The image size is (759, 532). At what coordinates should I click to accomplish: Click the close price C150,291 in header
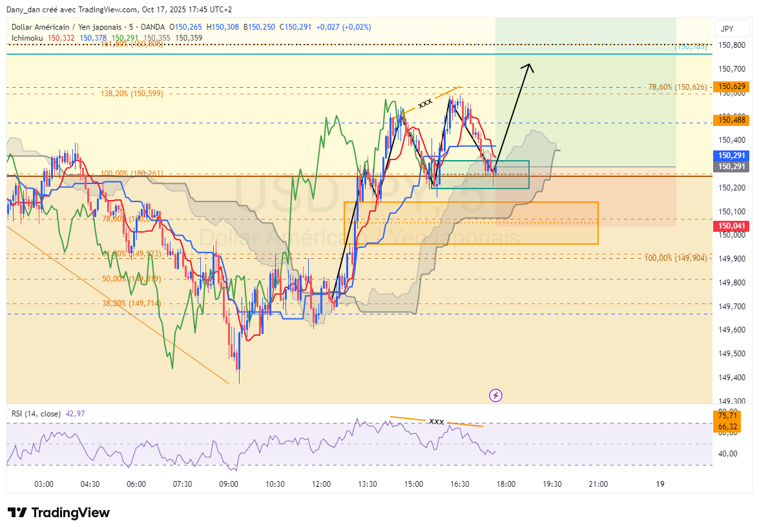coord(296,27)
